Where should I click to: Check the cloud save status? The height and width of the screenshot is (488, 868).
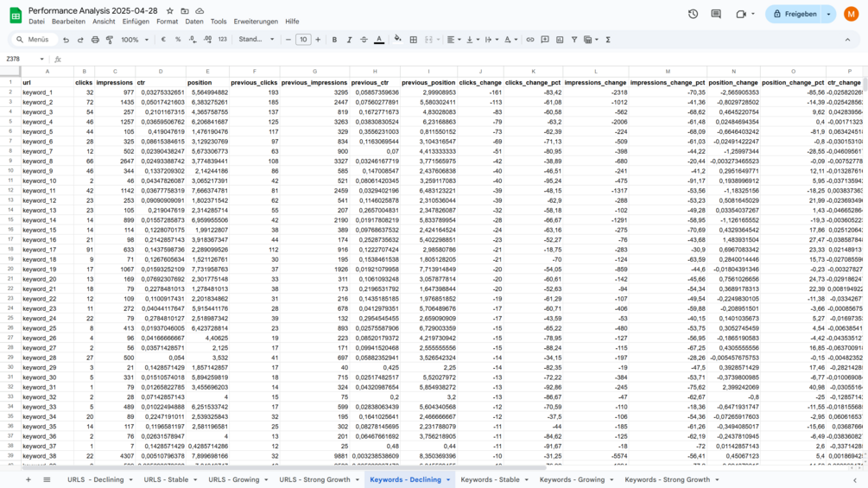click(200, 11)
